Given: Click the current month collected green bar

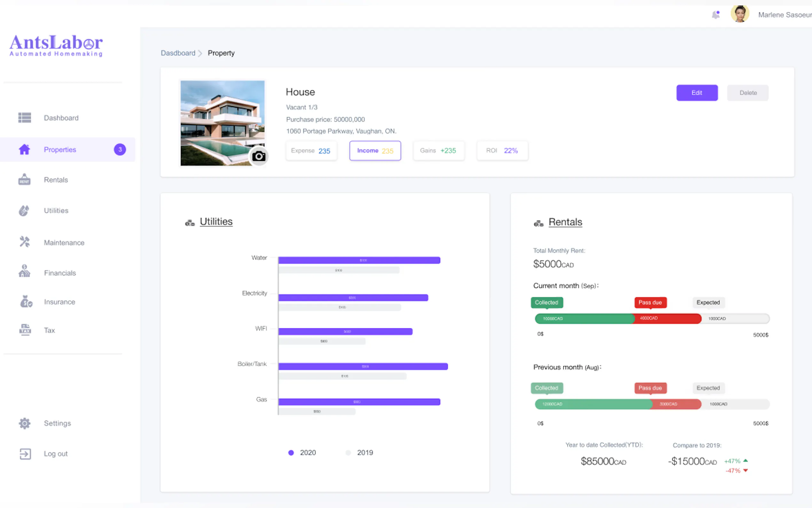Looking at the screenshot, I should [x=583, y=319].
